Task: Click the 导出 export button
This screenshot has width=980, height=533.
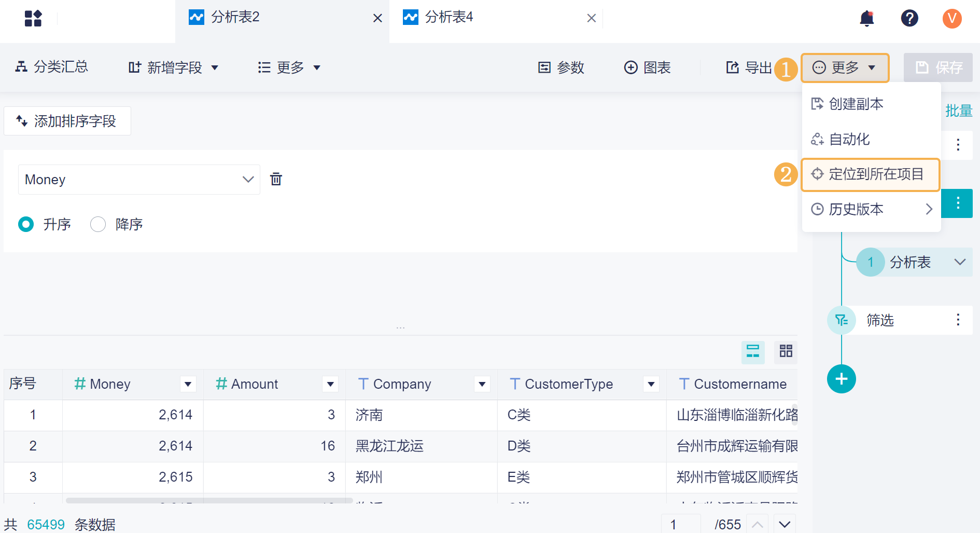Action: click(x=749, y=67)
